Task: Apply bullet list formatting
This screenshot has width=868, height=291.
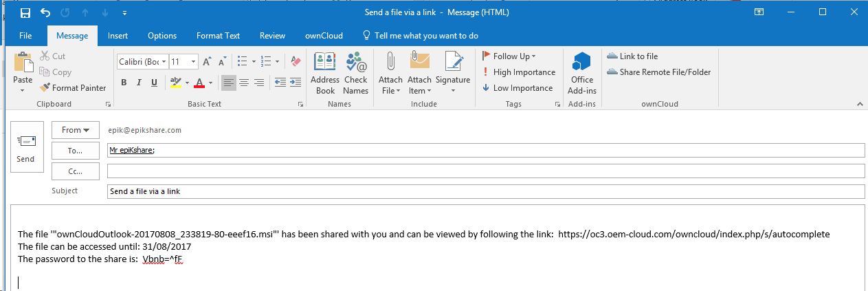Action: [x=242, y=62]
